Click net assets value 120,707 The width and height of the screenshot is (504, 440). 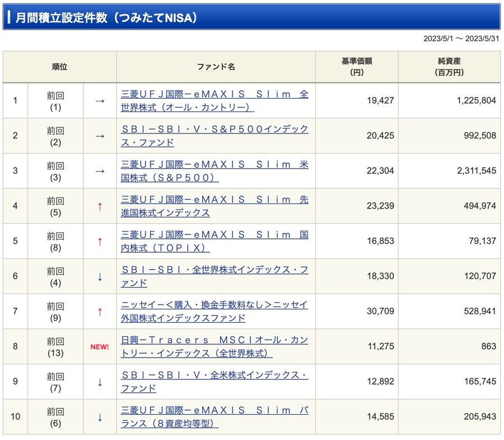[x=480, y=276]
